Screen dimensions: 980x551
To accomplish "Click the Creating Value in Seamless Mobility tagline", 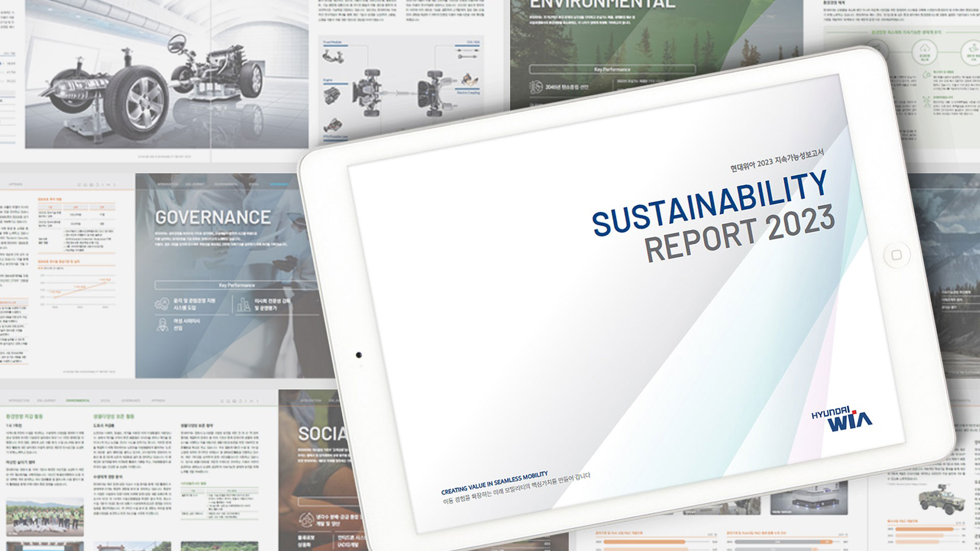I will click(x=494, y=484).
